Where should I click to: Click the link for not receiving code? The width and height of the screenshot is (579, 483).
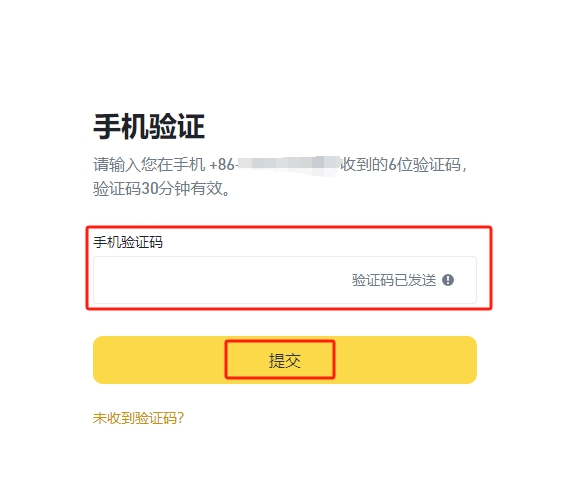point(138,418)
